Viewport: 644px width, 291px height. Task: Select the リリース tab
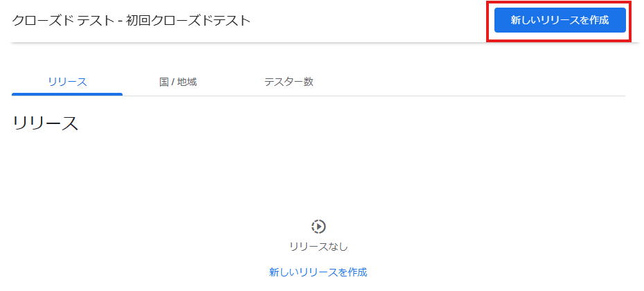67,82
